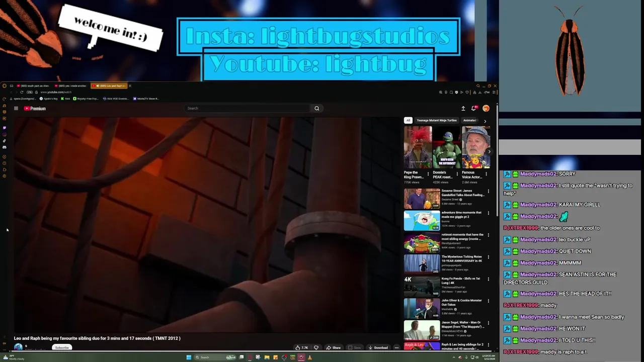Open the TikTok icon in Opera sidebar

point(5,141)
